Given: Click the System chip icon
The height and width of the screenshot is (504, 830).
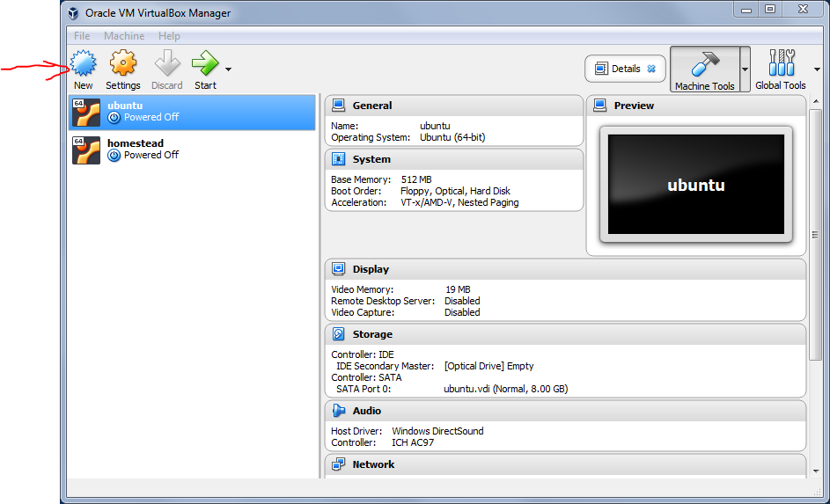Looking at the screenshot, I should click(x=338, y=158).
